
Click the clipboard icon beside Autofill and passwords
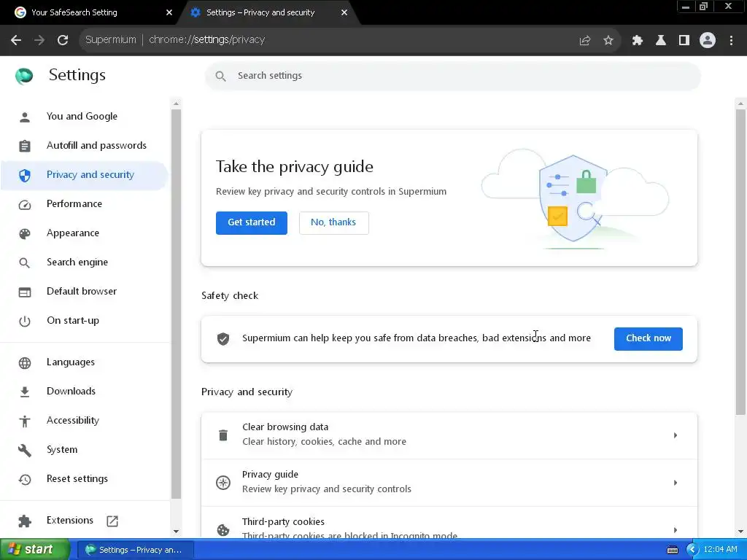[x=25, y=146]
